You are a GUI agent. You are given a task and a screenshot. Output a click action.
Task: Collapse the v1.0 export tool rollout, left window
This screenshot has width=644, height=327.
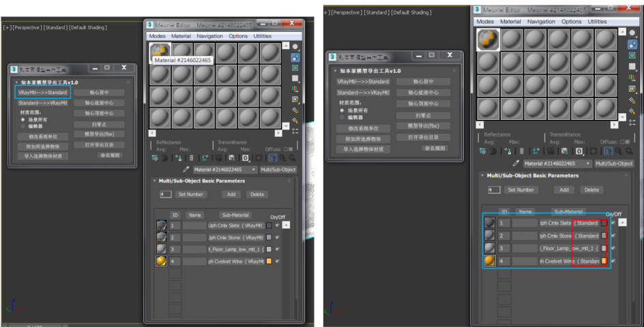pyautogui.click(x=15, y=82)
